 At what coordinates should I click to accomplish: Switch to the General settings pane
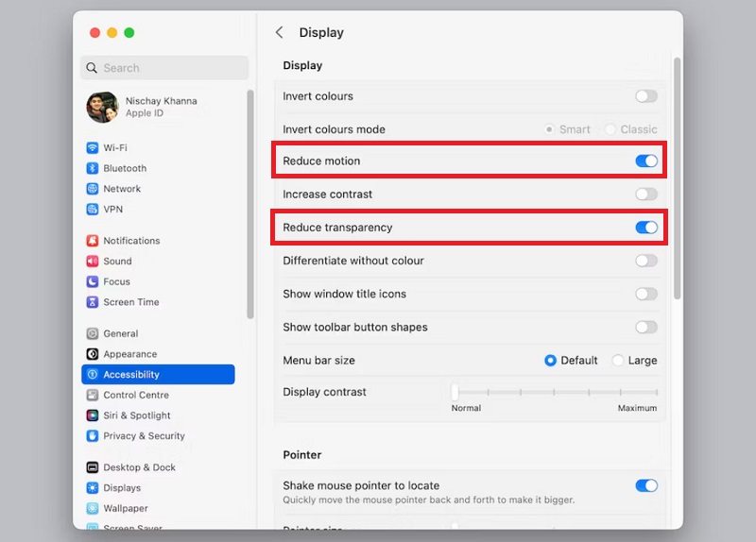click(x=121, y=333)
